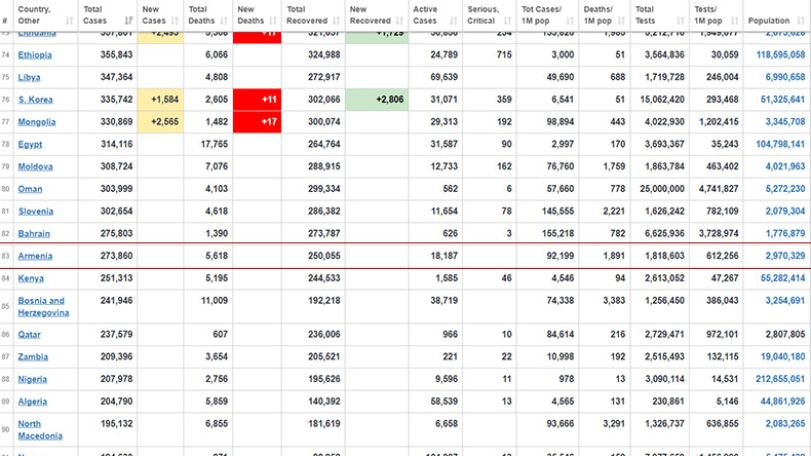Open North Macedonia country link
The image size is (811, 456).
click(x=40, y=430)
